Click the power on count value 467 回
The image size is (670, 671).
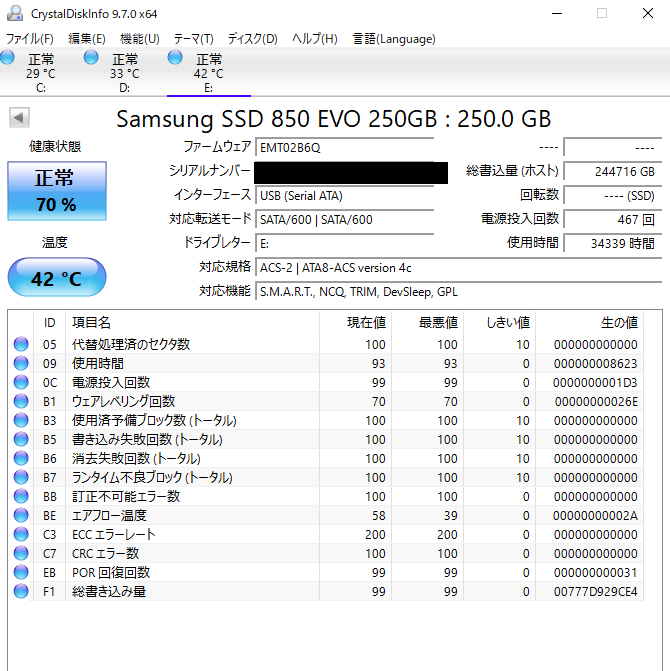(613, 220)
